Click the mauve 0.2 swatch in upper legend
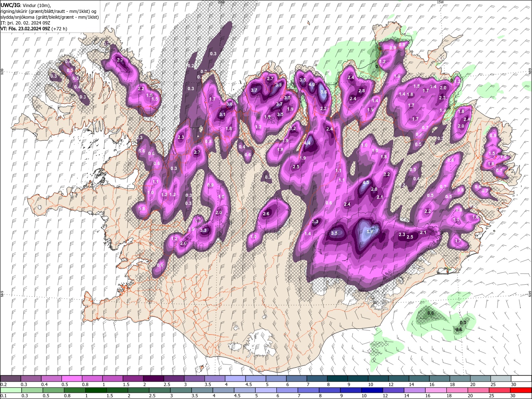 pyautogui.click(x=11, y=379)
